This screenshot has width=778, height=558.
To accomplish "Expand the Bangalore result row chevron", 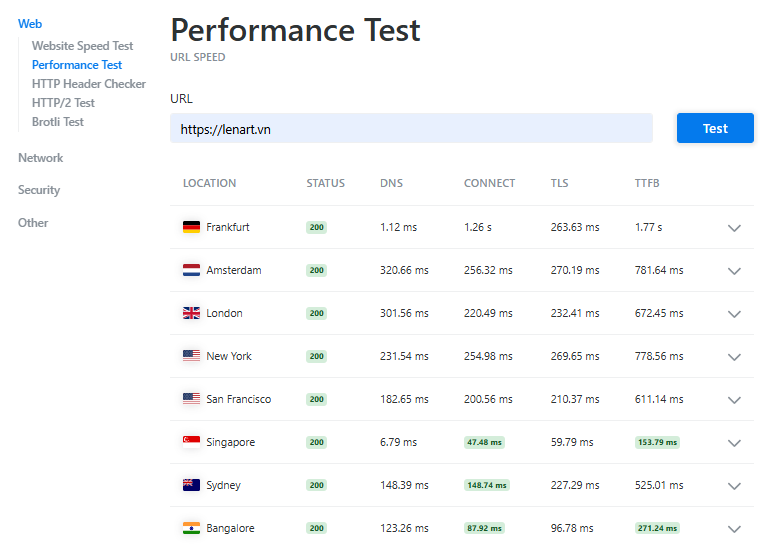I will click(734, 529).
